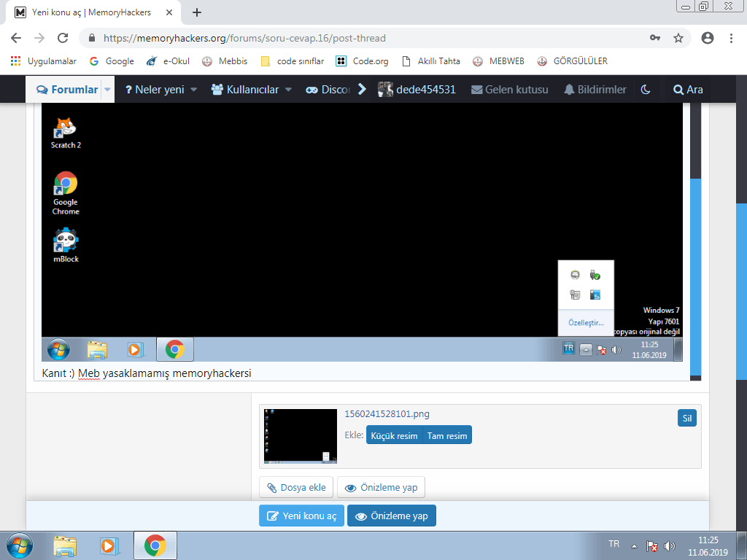Open the Code.org bookmark

coord(362,61)
